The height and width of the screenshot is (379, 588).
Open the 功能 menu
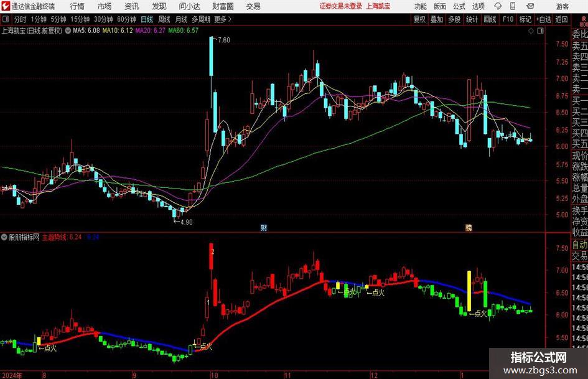[421, 6]
